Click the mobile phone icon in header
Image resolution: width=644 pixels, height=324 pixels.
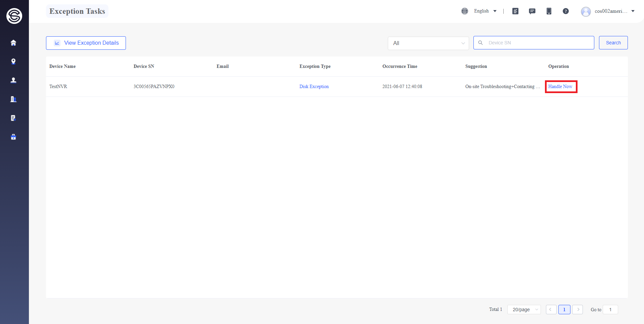(x=549, y=11)
